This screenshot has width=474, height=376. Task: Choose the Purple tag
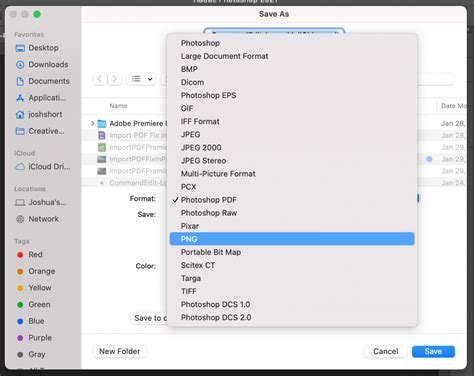(x=34, y=338)
